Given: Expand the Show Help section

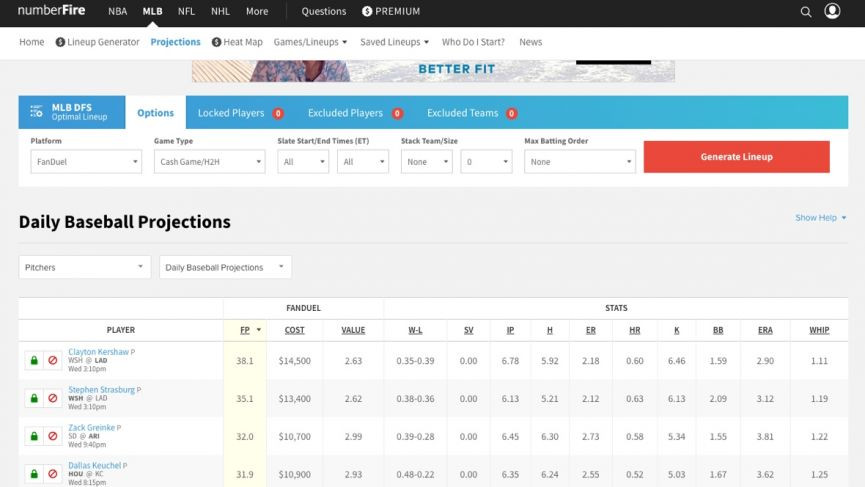Looking at the screenshot, I should [x=820, y=218].
